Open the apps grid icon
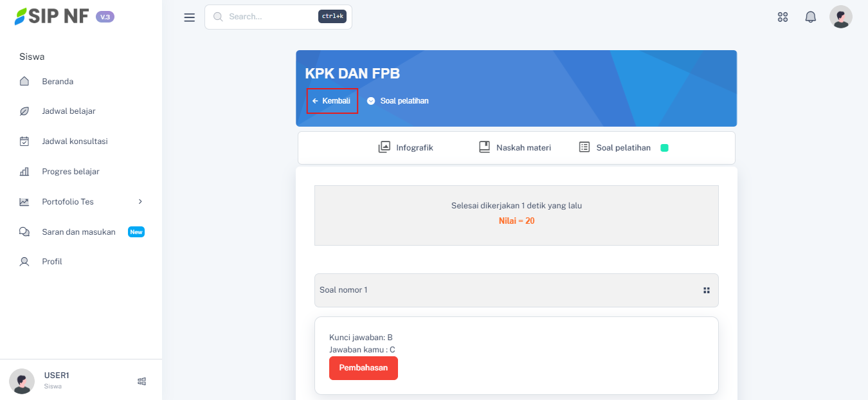Image resolution: width=868 pixels, height=400 pixels. click(x=782, y=17)
